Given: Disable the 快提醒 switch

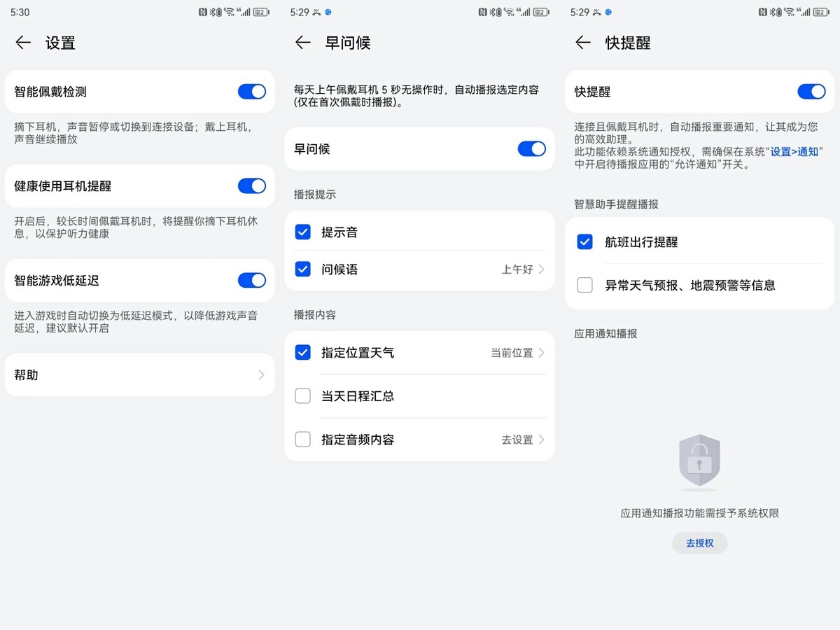Looking at the screenshot, I should tap(811, 91).
